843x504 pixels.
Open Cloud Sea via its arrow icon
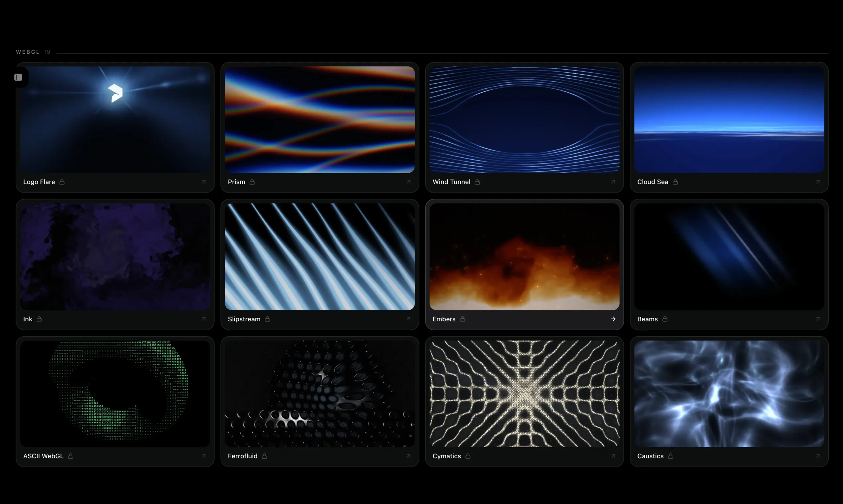point(817,182)
